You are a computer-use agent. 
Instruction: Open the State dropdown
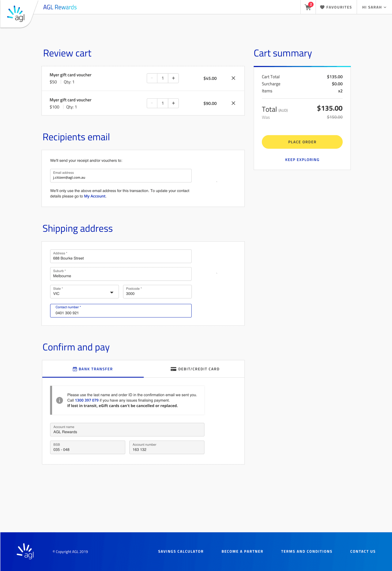(x=84, y=292)
